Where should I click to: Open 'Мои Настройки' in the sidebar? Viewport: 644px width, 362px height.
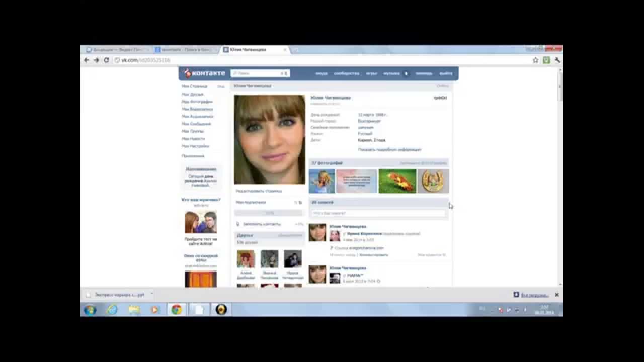[x=195, y=146]
